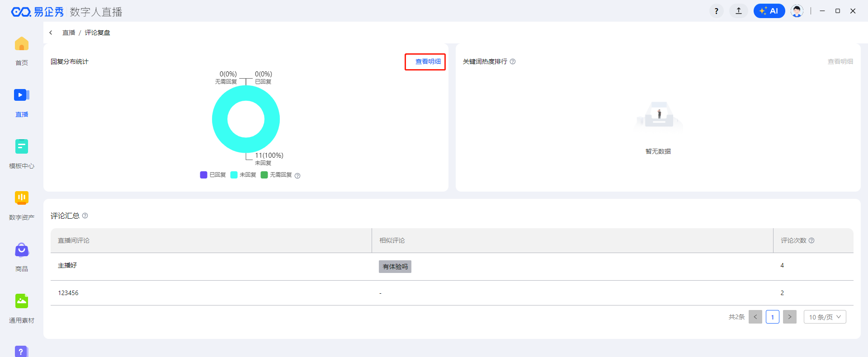Image resolution: width=868 pixels, height=357 pixels.
Task: Click the upload arrow icon in title bar
Action: click(739, 11)
